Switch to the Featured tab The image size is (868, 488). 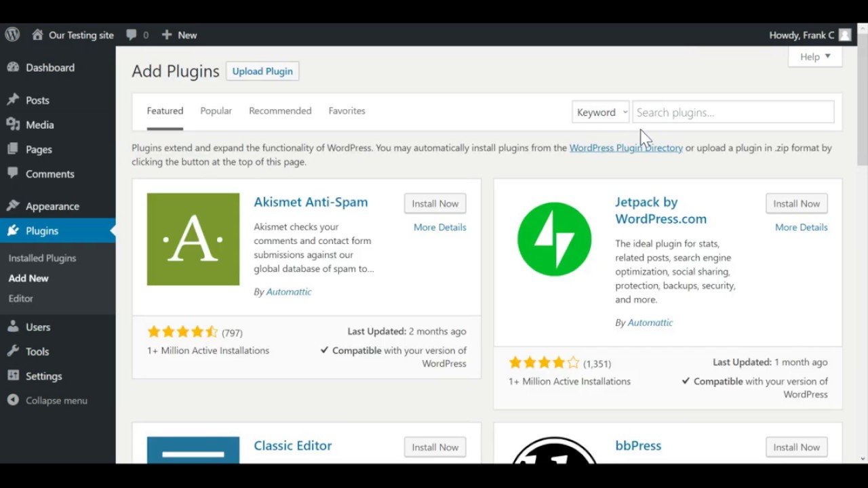tap(165, 111)
